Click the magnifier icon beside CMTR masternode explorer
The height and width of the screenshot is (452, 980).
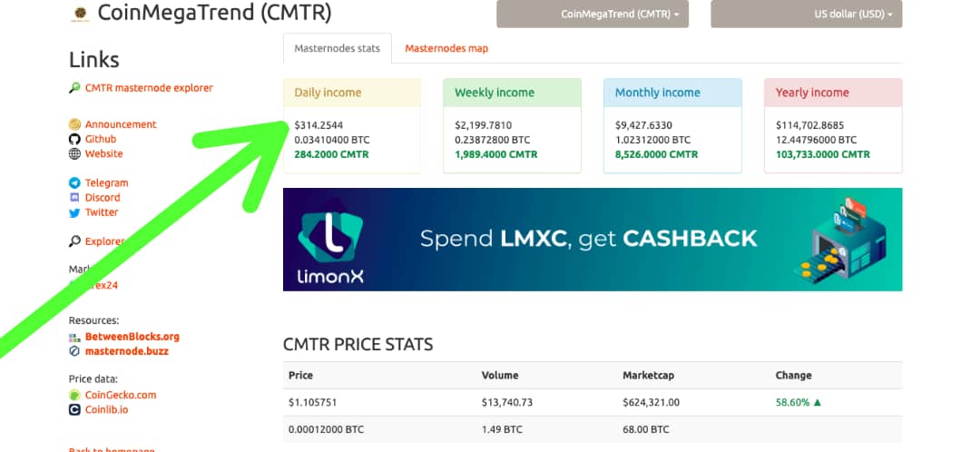(74, 88)
